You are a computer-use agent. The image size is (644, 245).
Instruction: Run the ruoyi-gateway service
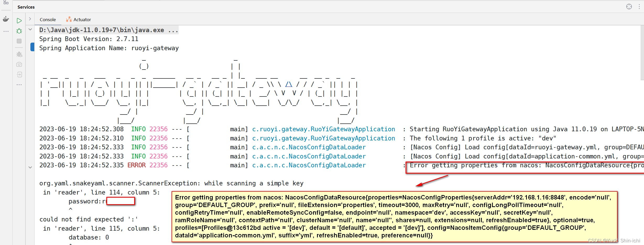tap(19, 21)
